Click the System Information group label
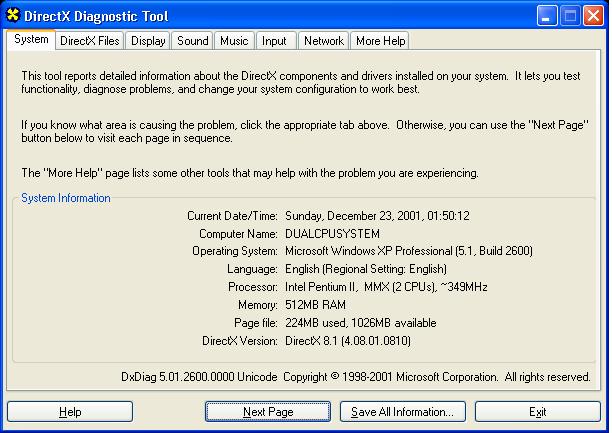The width and height of the screenshot is (612, 433). 66,198
